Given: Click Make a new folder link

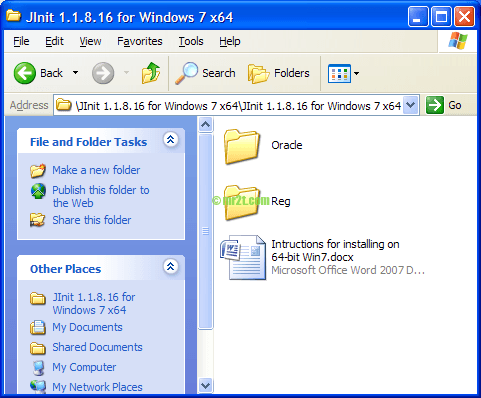Looking at the screenshot, I should (x=96, y=170).
